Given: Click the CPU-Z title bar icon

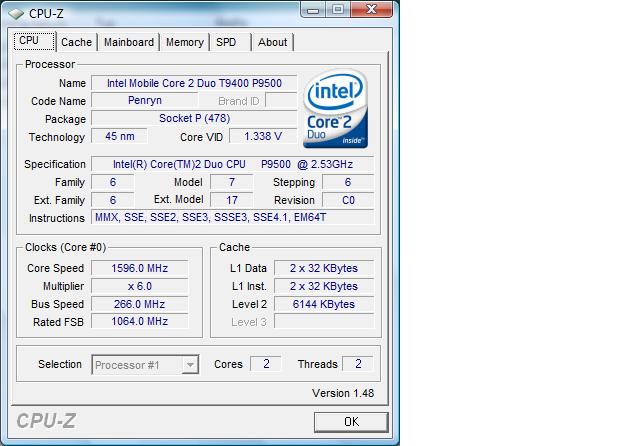Looking at the screenshot, I should [x=15, y=13].
